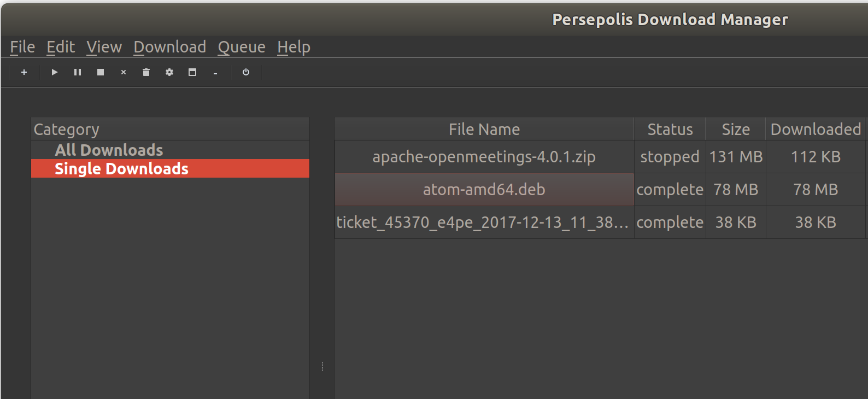Add a new download with the plus icon
The height and width of the screenshot is (399, 868).
[x=24, y=72]
